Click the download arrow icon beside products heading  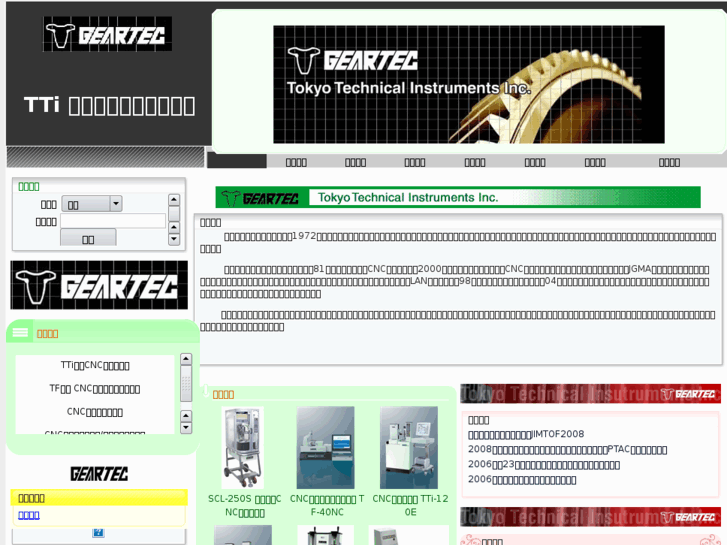click(x=206, y=391)
